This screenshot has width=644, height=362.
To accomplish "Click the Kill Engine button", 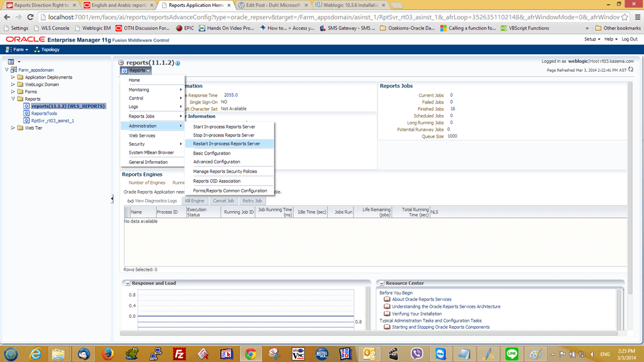I will coord(194,200).
